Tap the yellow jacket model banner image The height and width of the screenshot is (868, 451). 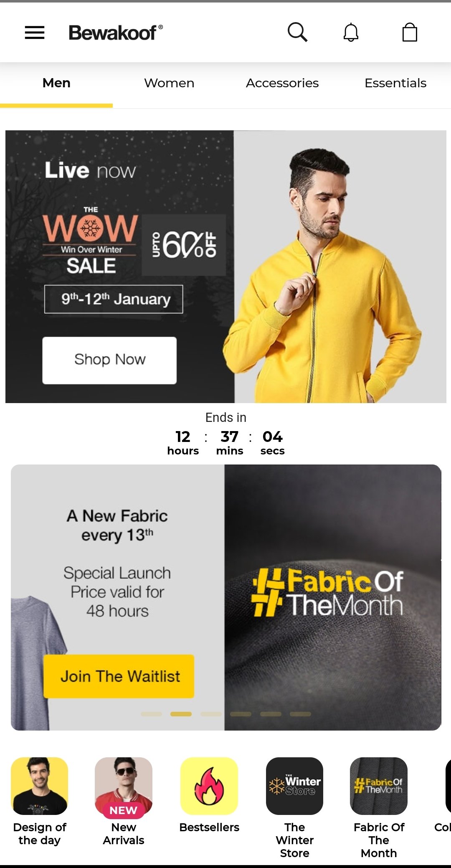pyautogui.click(x=340, y=266)
